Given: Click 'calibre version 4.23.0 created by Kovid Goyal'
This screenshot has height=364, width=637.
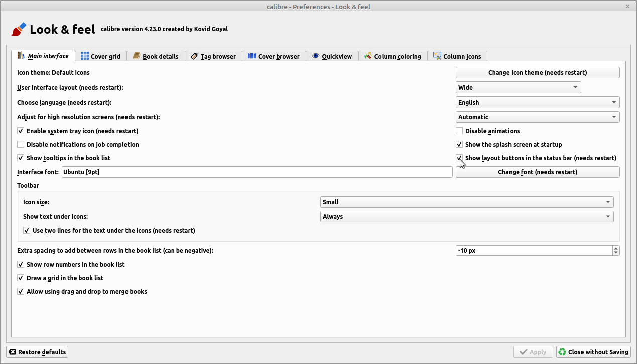Looking at the screenshot, I should pos(164,29).
